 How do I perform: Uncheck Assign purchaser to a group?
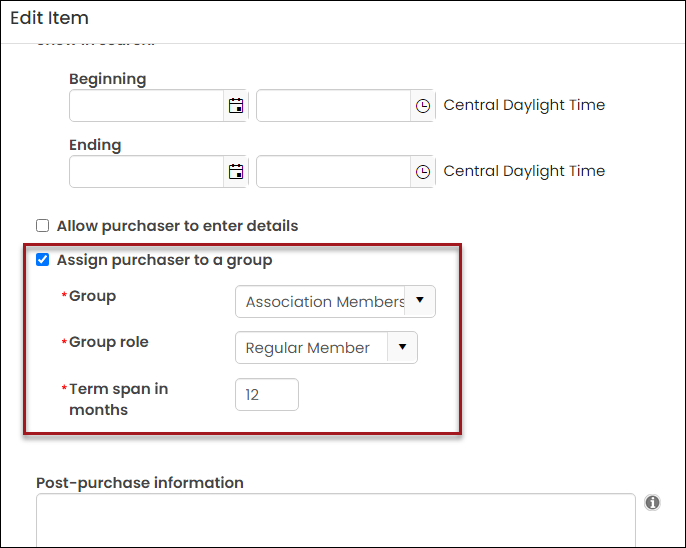(42, 260)
